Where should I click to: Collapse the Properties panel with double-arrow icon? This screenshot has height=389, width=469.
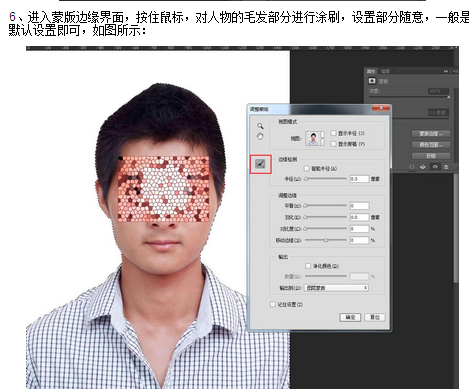click(x=446, y=71)
